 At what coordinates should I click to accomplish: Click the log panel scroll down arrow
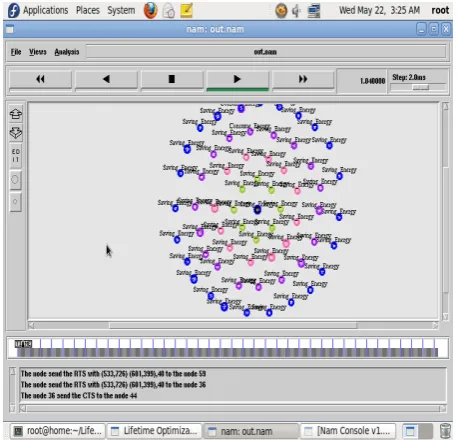[x=12, y=409]
